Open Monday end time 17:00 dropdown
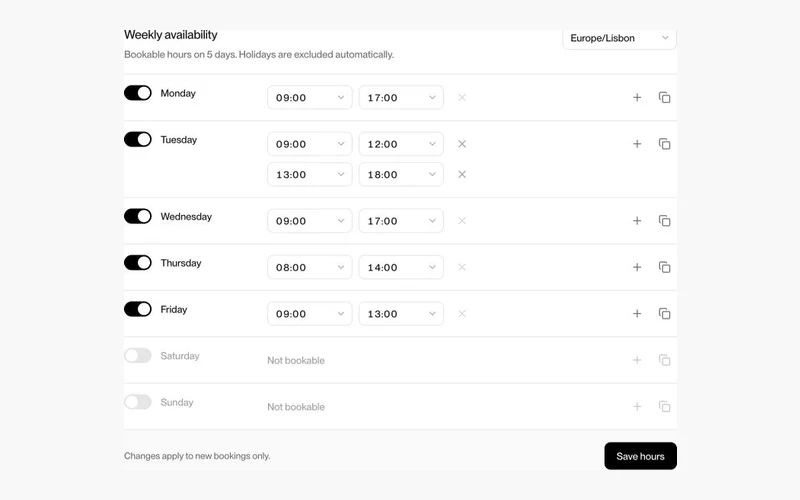This screenshot has height=500, width=800. tap(401, 97)
